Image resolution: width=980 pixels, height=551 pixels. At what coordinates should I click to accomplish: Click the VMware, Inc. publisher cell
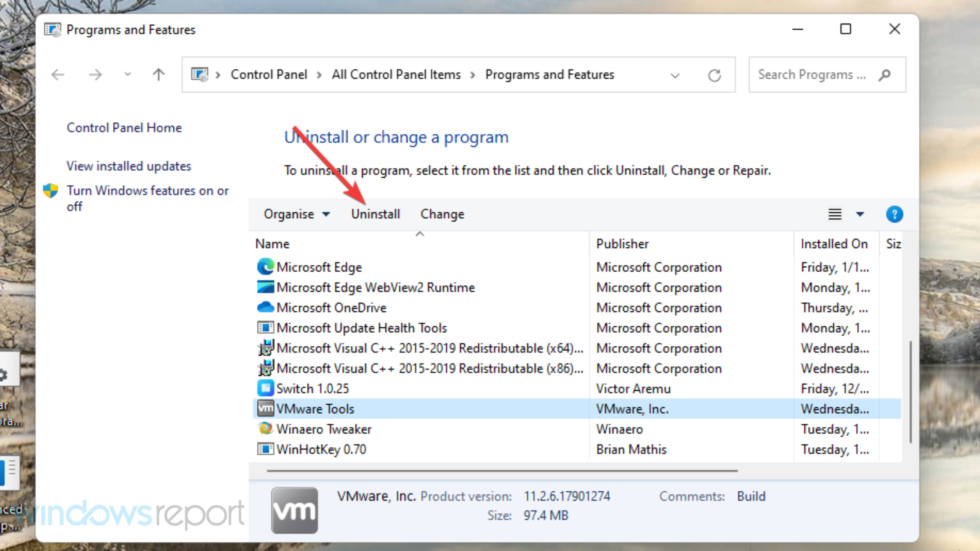(x=632, y=409)
